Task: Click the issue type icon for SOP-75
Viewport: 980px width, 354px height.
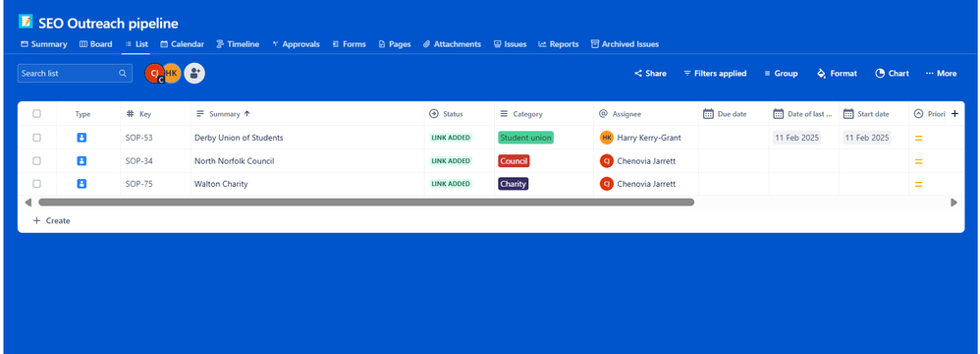Action: [x=82, y=184]
